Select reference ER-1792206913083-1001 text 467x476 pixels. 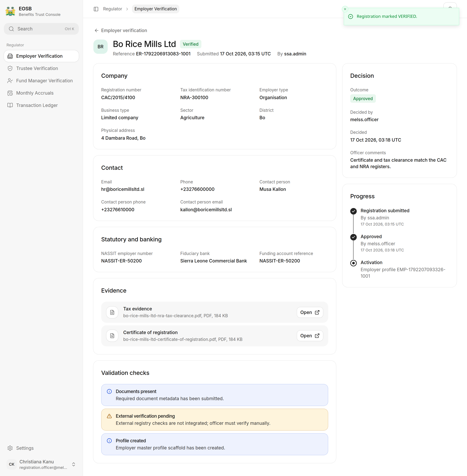coord(163,54)
